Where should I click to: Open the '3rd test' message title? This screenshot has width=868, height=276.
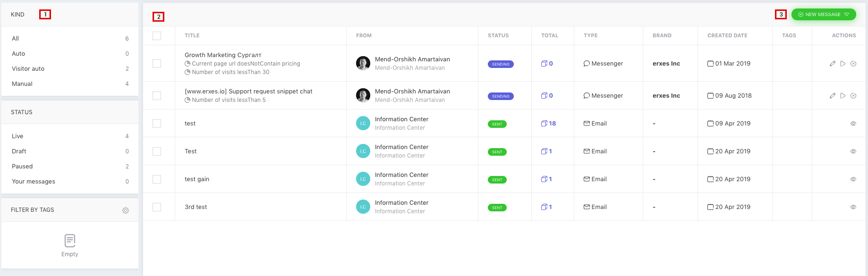[x=196, y=207]
